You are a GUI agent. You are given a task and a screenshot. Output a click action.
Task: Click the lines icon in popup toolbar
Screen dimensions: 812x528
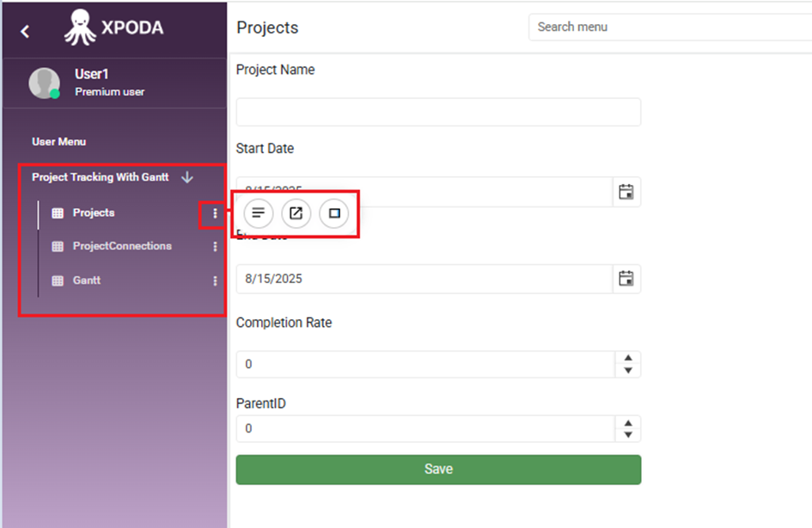(259, 213)
